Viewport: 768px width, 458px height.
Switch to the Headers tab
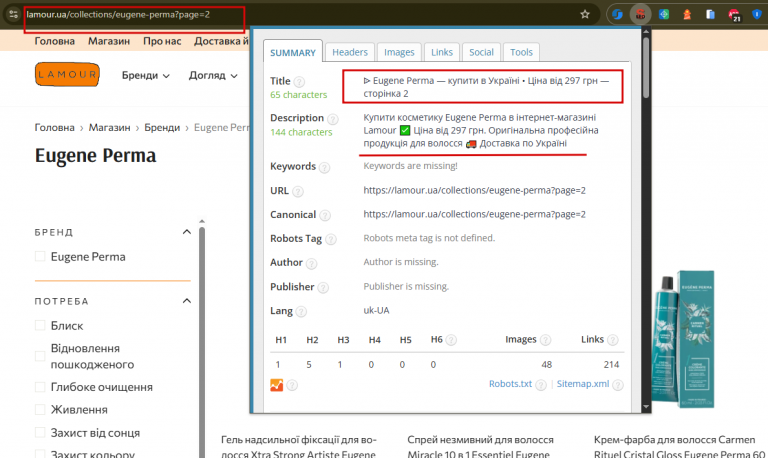tap(350, 52)
